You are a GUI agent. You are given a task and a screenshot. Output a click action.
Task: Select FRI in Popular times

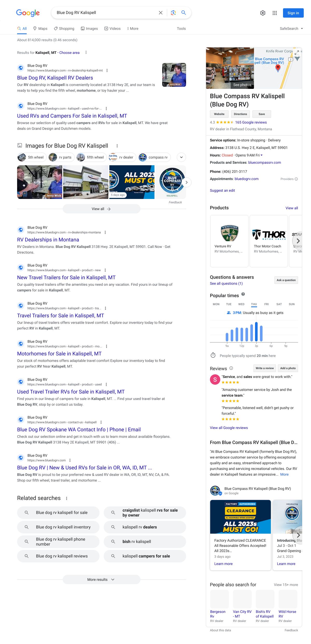(x=266, y=304)
